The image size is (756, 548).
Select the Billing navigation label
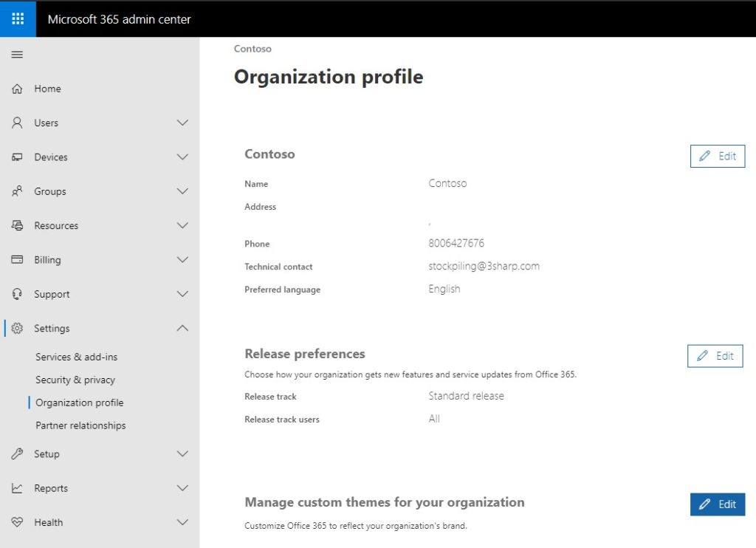[x=47, y=260]
